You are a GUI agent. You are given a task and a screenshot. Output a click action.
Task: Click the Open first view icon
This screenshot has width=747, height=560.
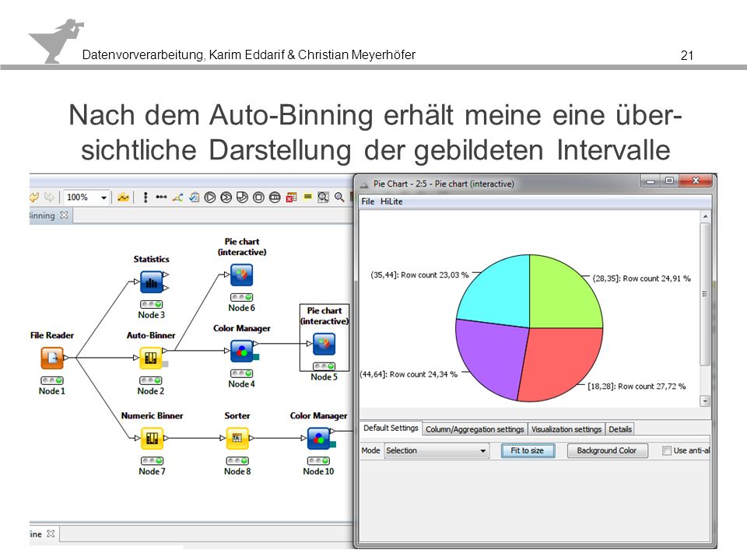click(x=324, y=197)
